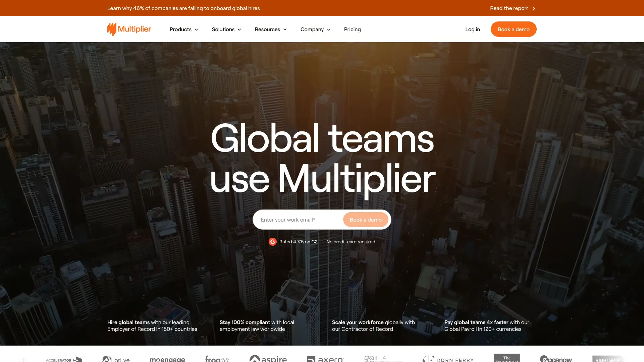This screenshot has height=362, width=644.
Task: Click the Rated 4.7/5 on G2 text
Action: click(x=298, y=242)
